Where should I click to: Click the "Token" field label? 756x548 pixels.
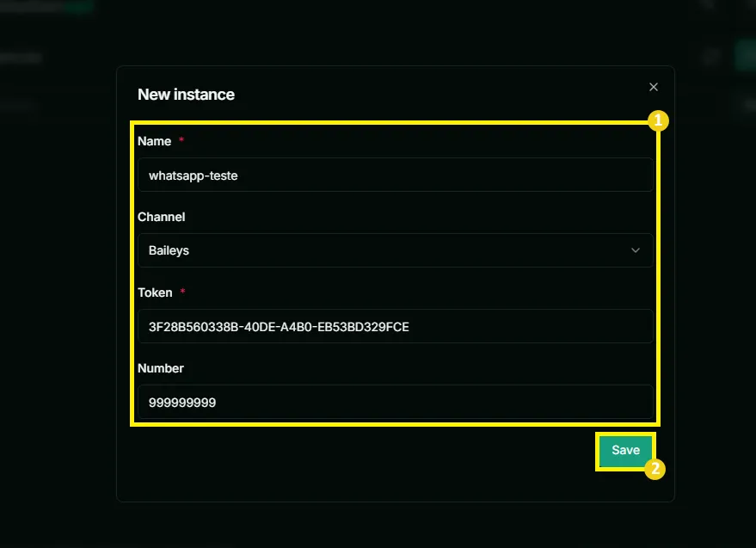click(155, 292)
